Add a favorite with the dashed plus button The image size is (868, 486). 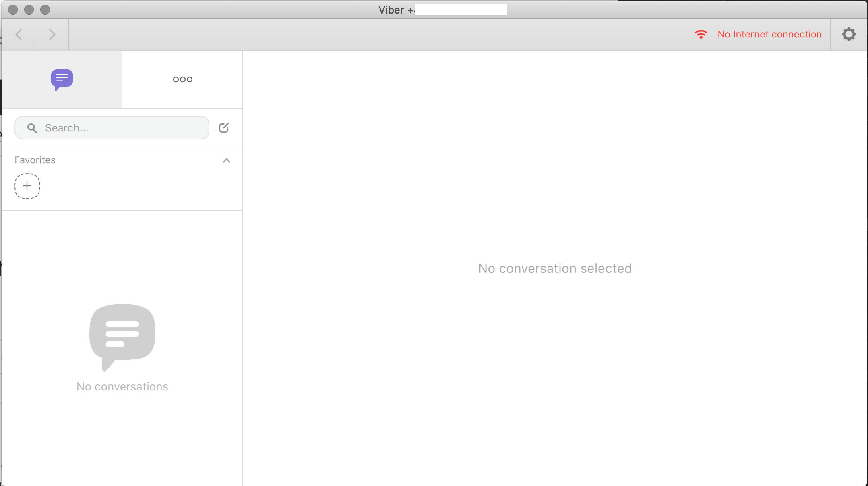(x=27, y=186)
